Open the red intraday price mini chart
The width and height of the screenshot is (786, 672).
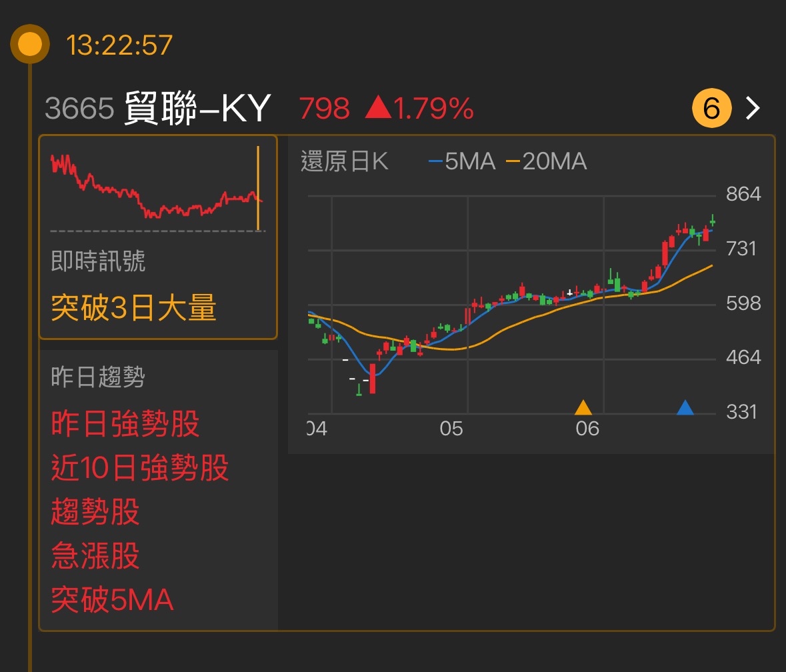157,189
